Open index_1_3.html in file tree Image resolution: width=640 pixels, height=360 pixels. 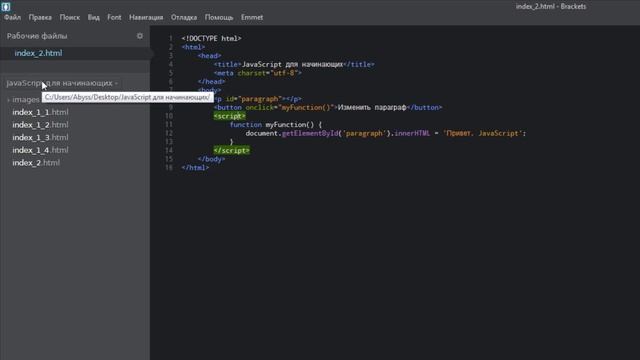pyautogui.click(x=40, y=138)
